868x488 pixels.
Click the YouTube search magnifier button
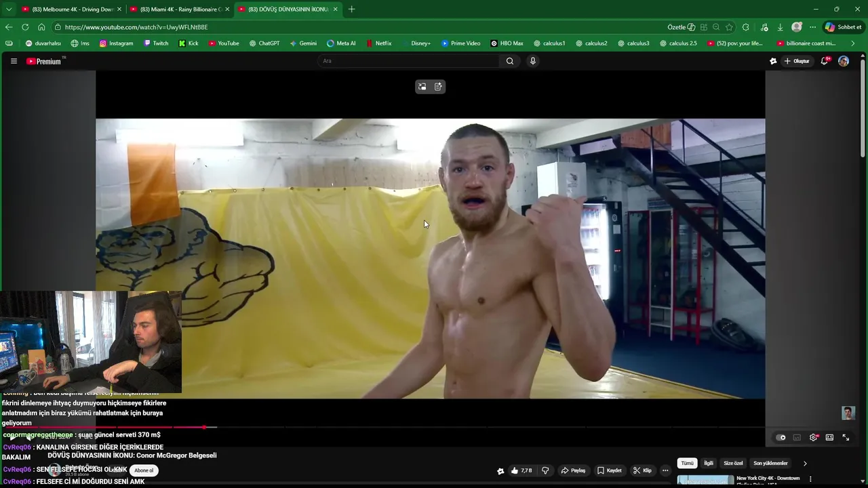[x=510, y=61]
